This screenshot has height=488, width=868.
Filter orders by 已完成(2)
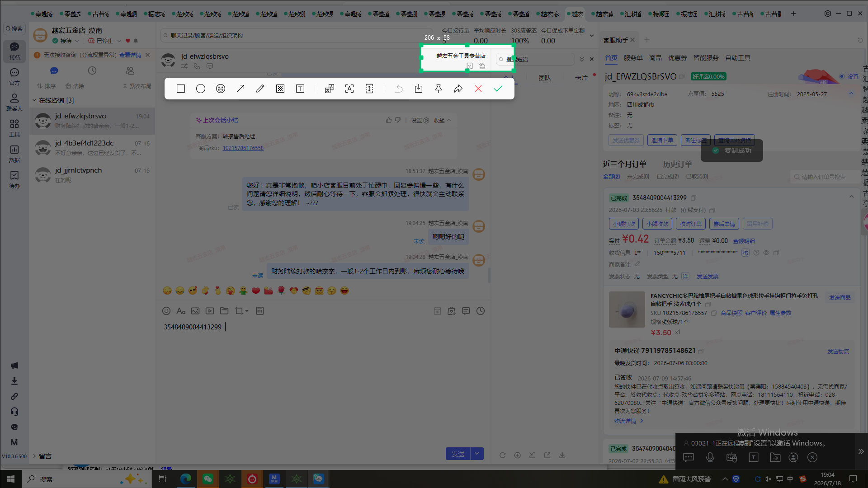[668, 177]
